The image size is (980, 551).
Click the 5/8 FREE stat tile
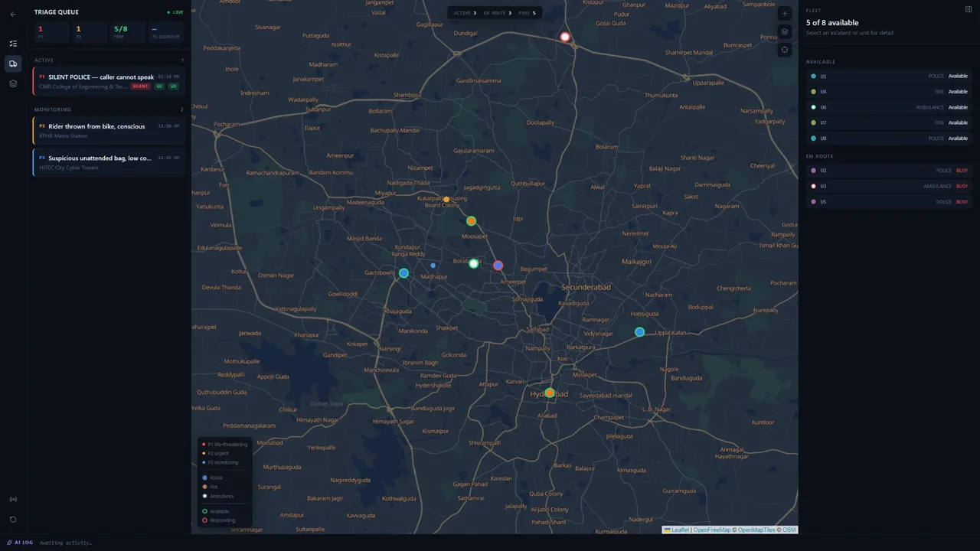pyautogui.click(x=127, y=32)
